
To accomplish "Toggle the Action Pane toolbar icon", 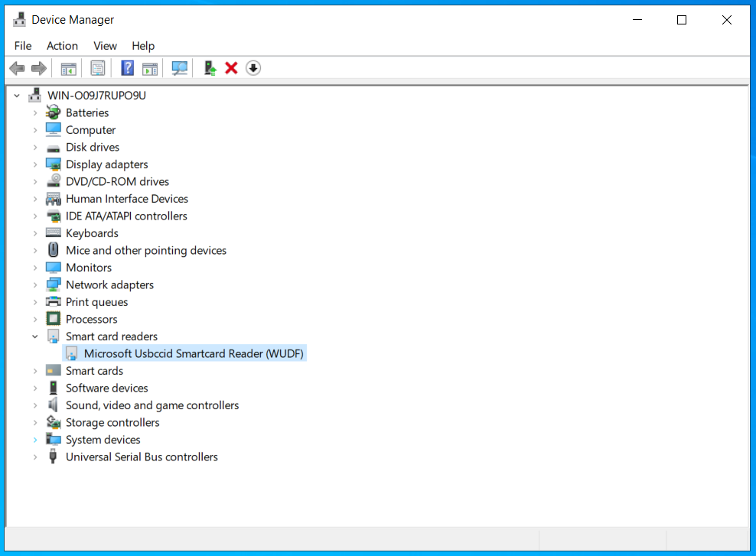I will pyautogui.click(x=150, y=68).
